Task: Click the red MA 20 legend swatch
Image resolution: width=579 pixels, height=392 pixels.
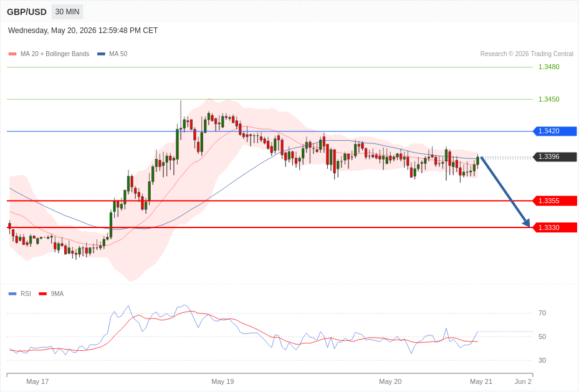Action: coord(12,54)
